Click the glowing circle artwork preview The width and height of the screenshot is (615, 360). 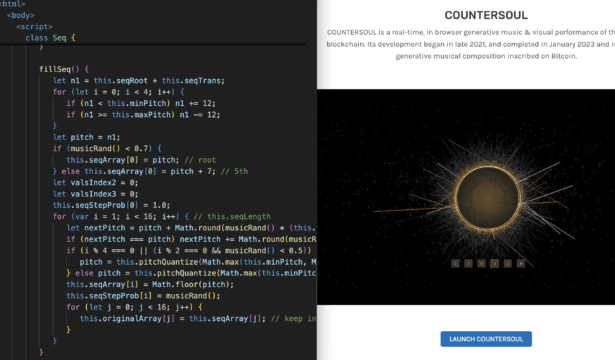(466, 197)
